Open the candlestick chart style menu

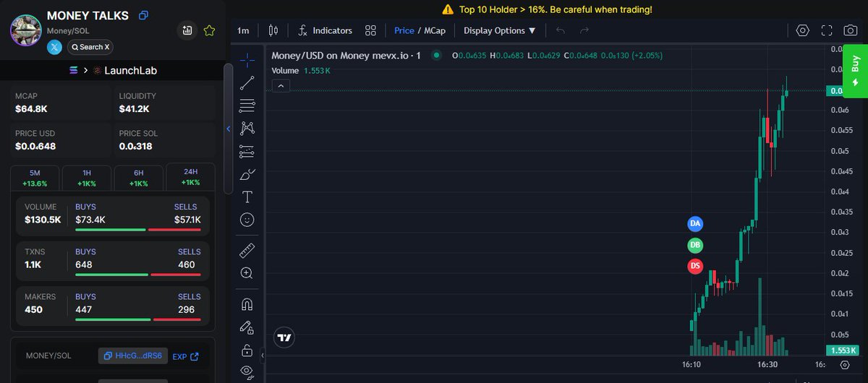(273, 30)
